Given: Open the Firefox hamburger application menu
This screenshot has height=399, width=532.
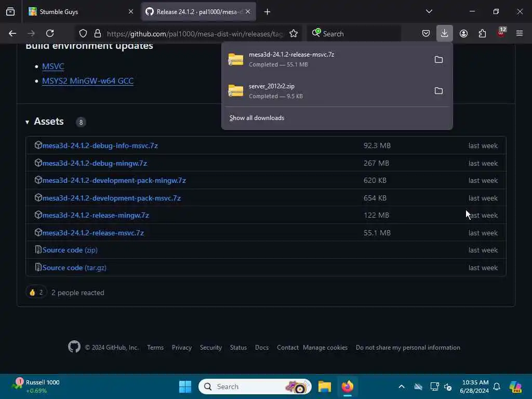Looking at the screenshot, I should click(x=520, y=33).
